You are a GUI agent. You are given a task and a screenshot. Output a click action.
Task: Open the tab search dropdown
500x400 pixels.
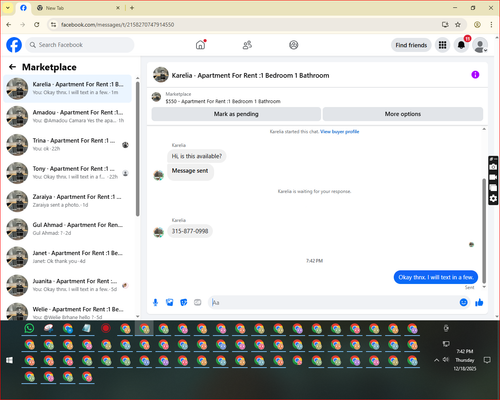click(x=8, y=8)
